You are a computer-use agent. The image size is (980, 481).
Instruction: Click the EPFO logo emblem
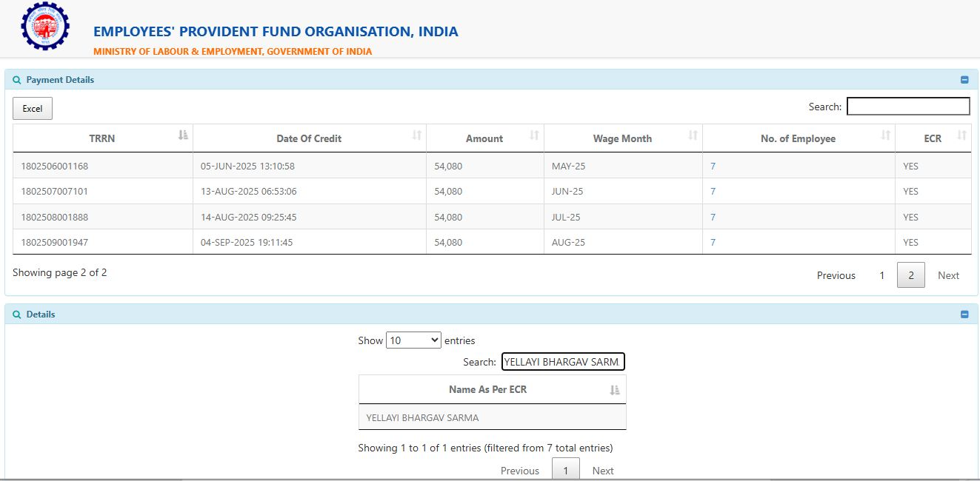coord(45,27)
